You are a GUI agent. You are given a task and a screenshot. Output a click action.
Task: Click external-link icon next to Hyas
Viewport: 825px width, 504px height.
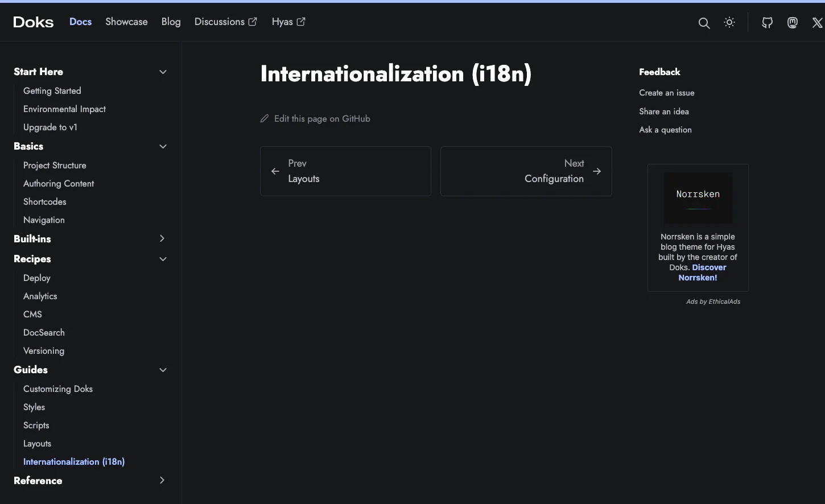[301, 22]
